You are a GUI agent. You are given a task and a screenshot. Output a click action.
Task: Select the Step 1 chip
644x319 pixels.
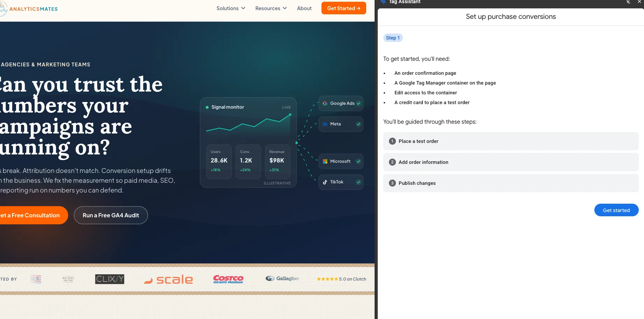393,38
